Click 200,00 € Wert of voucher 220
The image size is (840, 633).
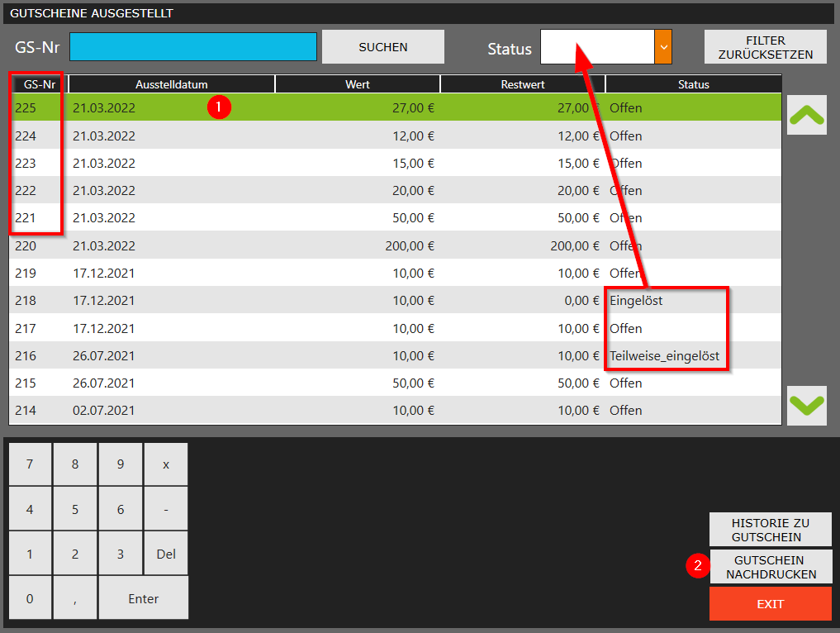[x=410, y=245]
